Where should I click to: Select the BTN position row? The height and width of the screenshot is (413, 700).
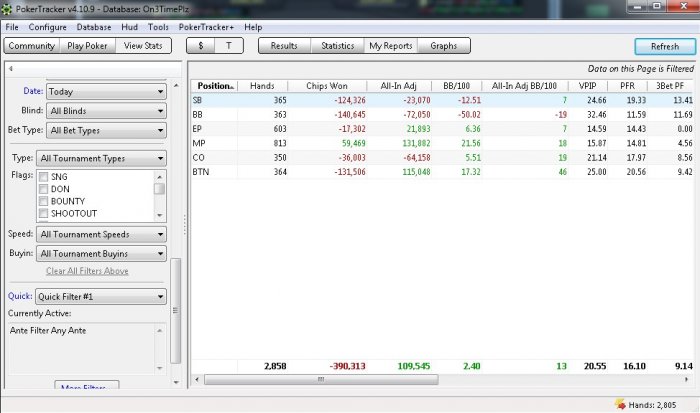pyautogui.click(x=442, y=172)
